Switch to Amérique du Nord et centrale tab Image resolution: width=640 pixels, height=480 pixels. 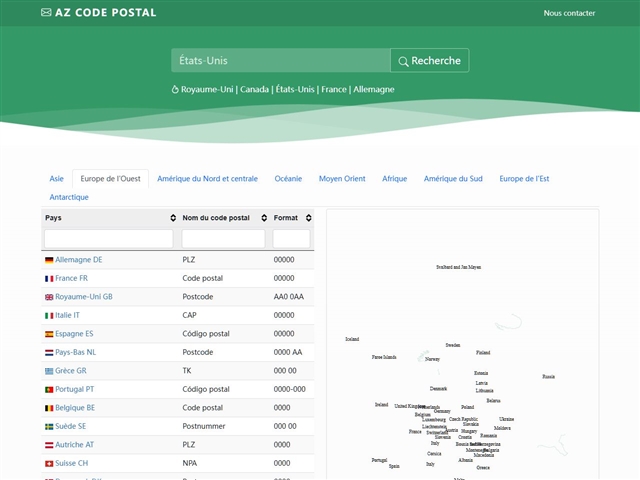point(207,179)
